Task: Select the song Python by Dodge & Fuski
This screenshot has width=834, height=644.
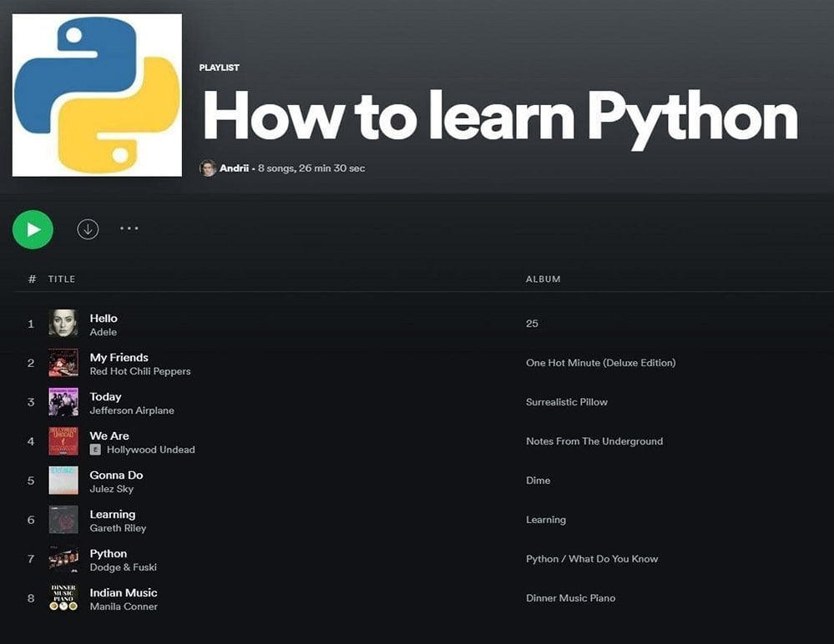Action: point(108,553)
